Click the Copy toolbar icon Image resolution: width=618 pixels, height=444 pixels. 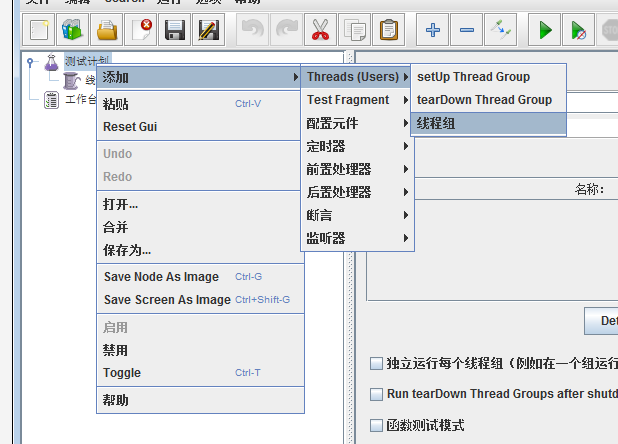[x=355, y=30]
